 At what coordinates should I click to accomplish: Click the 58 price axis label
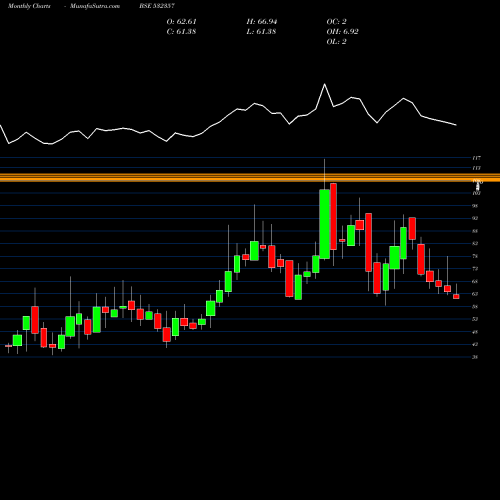point(475,307)
